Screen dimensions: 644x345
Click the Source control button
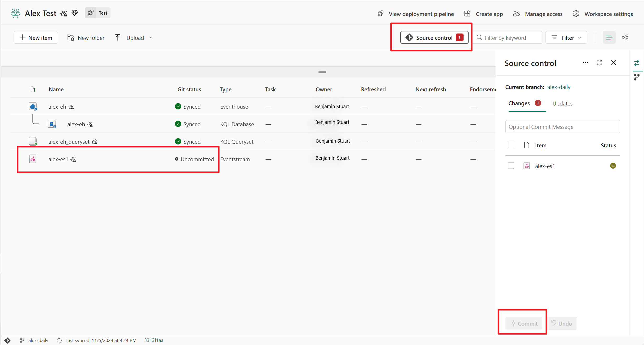pos(434,38)
